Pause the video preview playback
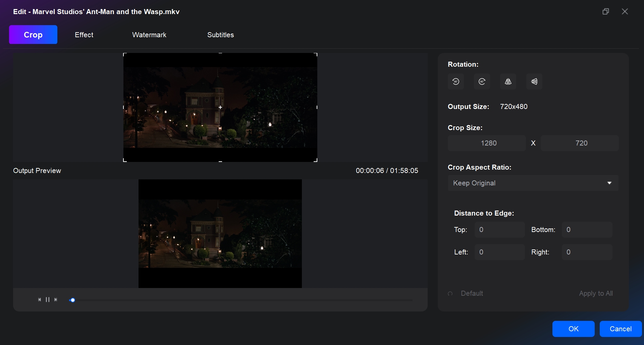Viewport: 644px width, 345px height. point(47,299)
